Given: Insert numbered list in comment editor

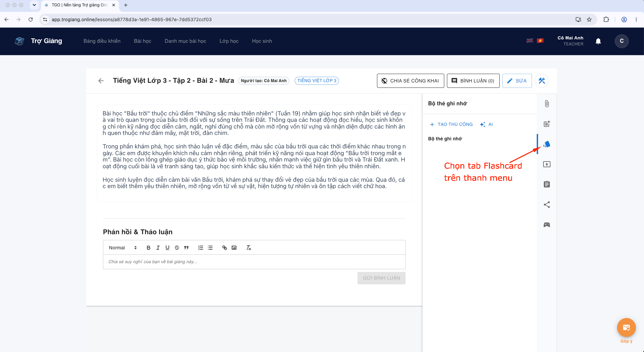Looking at the screenshot, I should [201, 248].
